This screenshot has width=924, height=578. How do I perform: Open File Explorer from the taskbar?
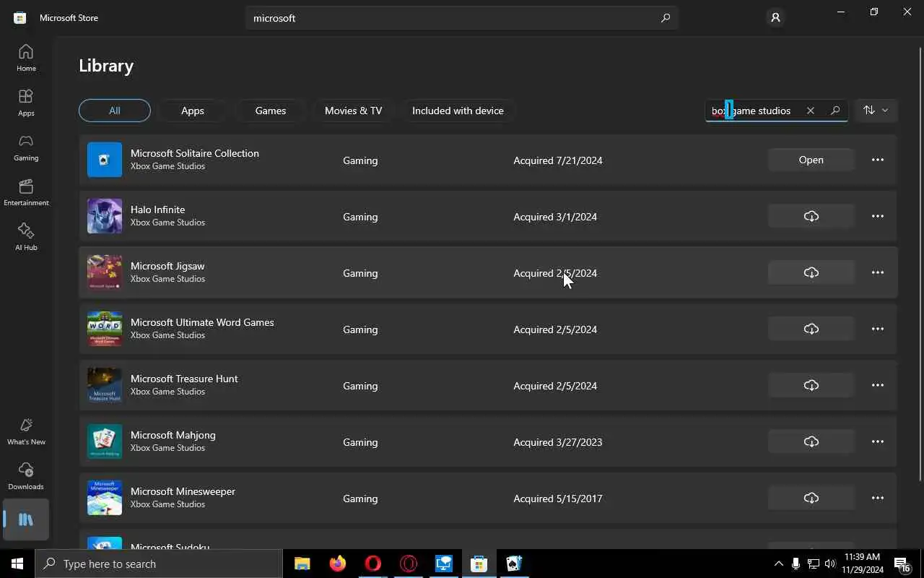(x=302, y=564)
